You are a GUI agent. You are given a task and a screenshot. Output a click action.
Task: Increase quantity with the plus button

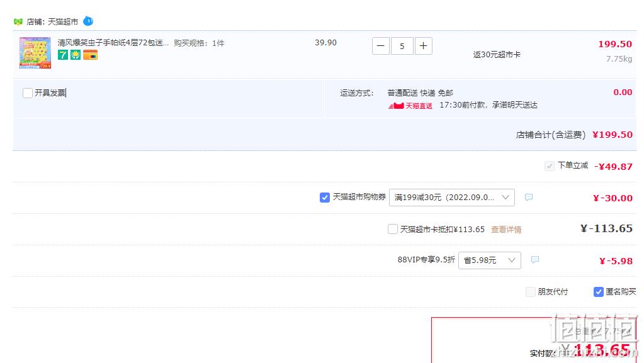(x=424, y=46)
